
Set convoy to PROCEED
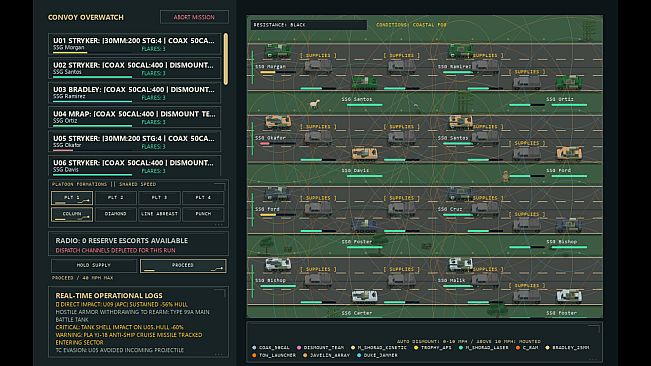pyautogui.click(x=183, y=266)
